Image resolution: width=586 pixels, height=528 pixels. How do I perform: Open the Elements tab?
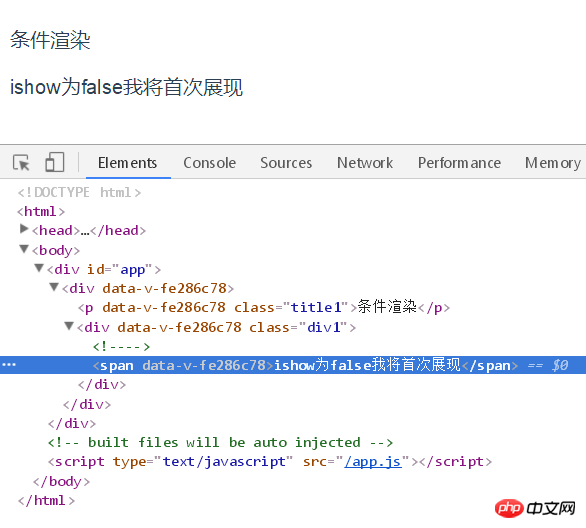[127, 163]
